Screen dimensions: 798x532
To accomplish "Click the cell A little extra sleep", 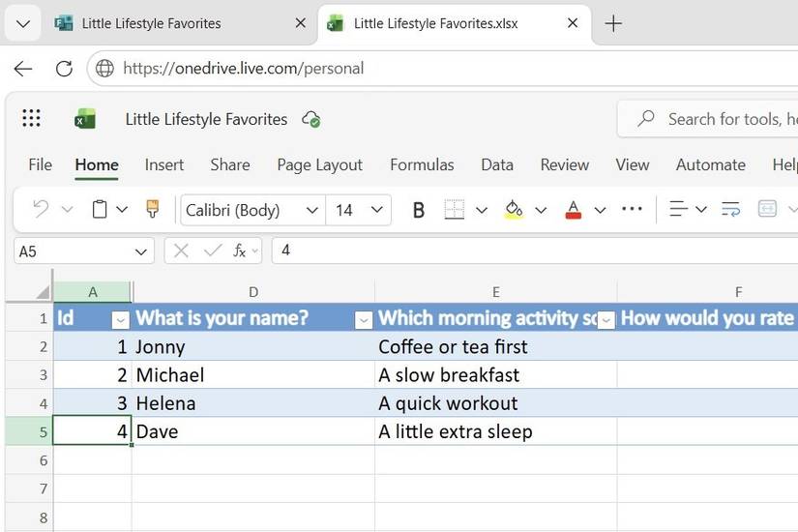I will 495,431.
